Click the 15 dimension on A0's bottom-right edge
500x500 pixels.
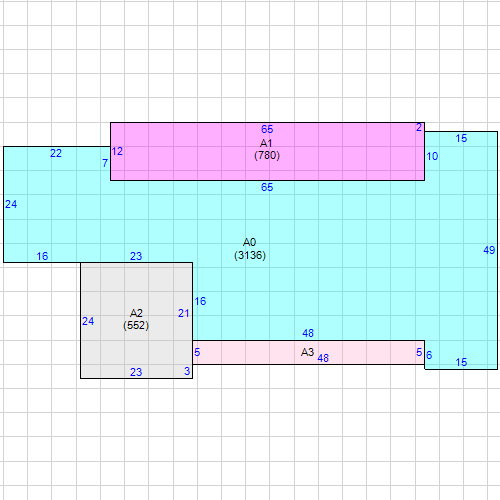(461, 362)
